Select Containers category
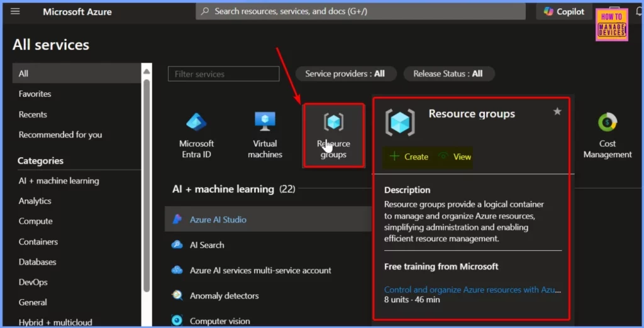Screen dimensions: 644x328 (x=38, y=242)
